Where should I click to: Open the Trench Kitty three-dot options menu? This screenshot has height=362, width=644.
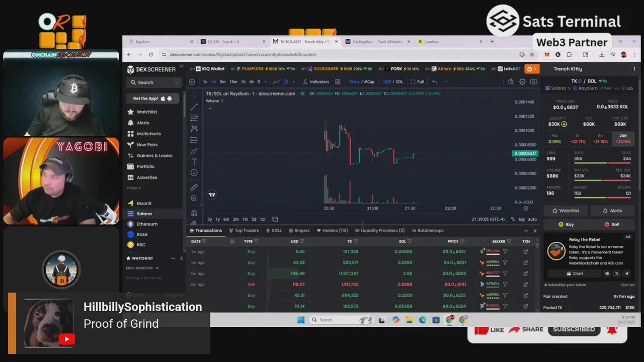(634, 69)
